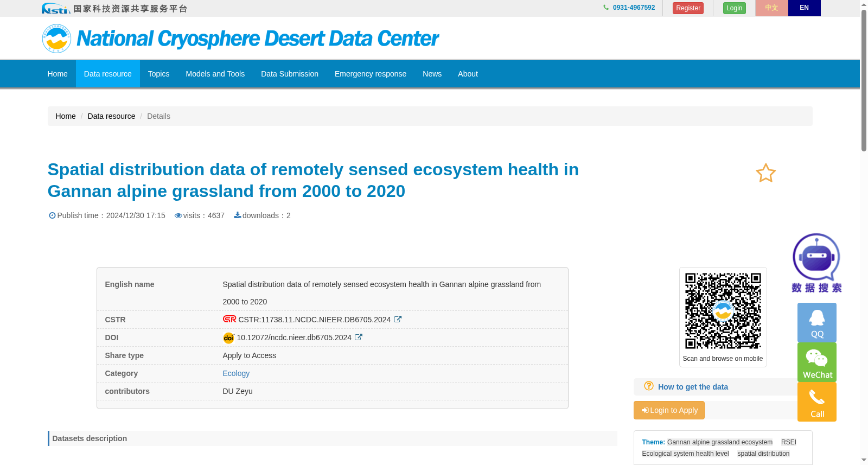Open the Ecology category link
The image size is (868, 465).
click(x=236, y=373)
